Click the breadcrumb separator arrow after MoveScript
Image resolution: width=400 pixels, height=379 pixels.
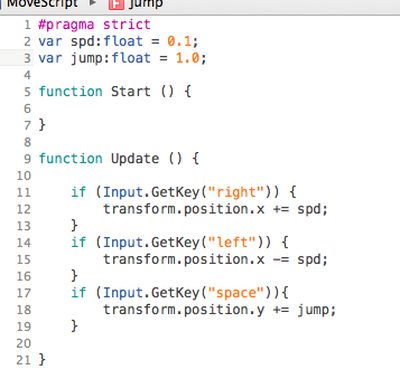[x=93, y=3]
